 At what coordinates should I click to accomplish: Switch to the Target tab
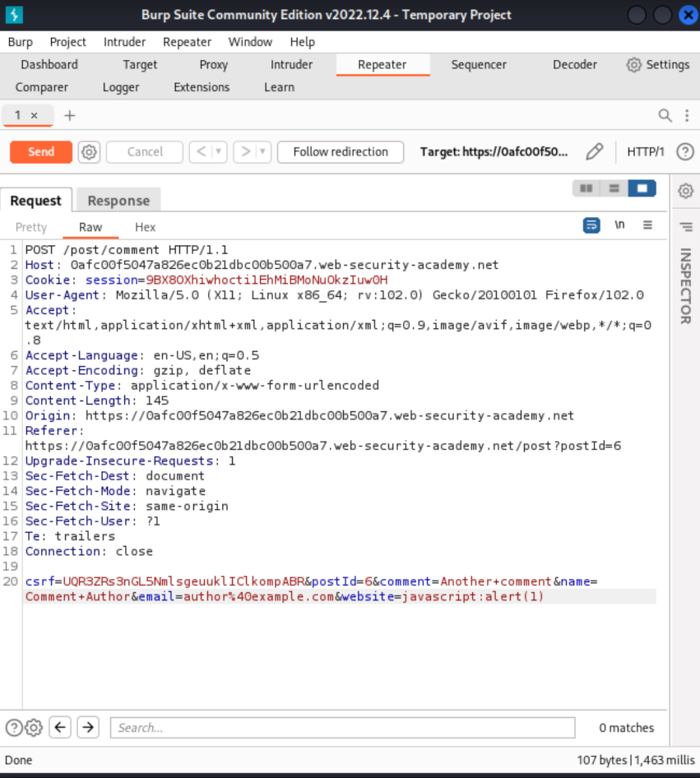click(x=140, y=65)
